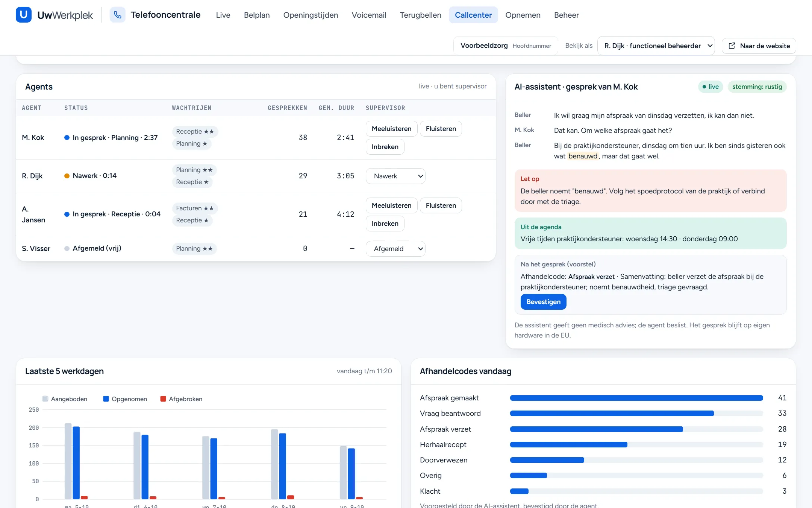Click status 'In gesprek · Receptie · 0:04'

pos(112,214)
